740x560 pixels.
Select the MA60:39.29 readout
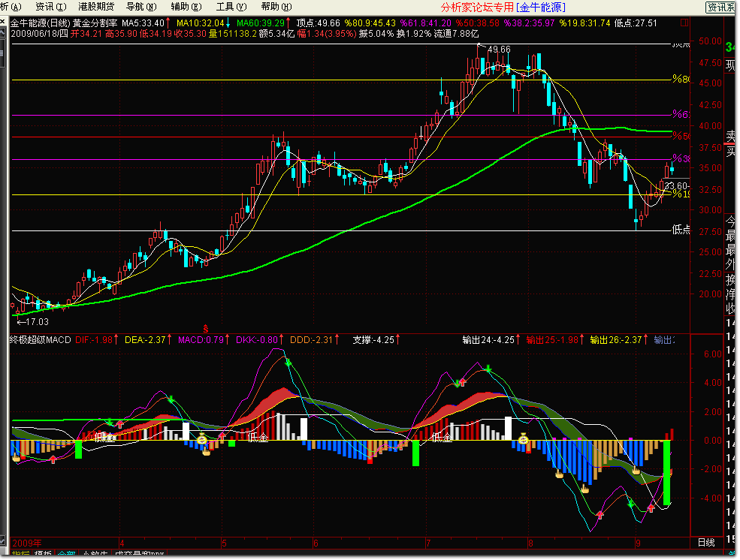coord(261,23)
